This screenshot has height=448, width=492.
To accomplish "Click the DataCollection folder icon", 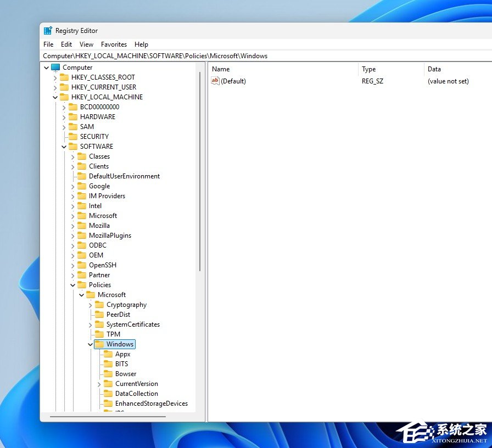I will click(108, 394).
